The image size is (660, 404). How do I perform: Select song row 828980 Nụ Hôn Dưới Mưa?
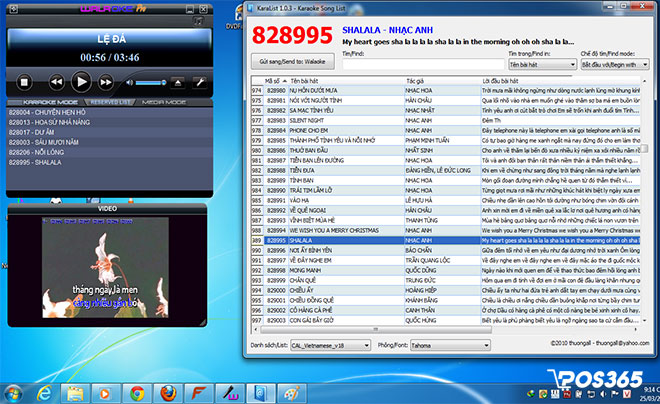[x=445, y=90]
